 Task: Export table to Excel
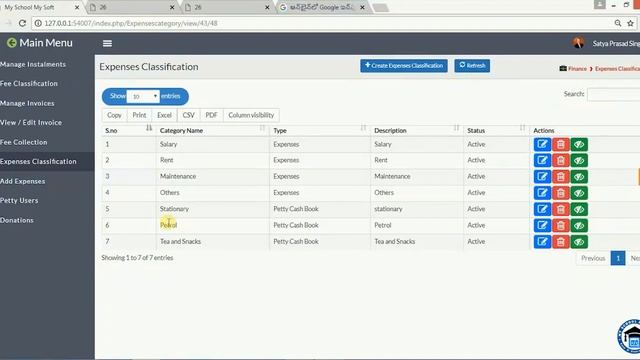click(x=164, y=115)
